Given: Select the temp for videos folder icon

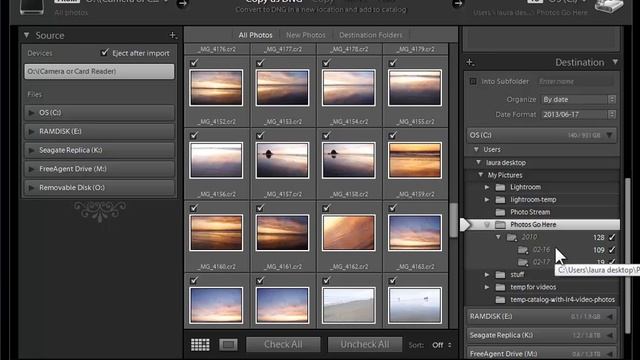Looking at the screenshot, I should (x=500, y=287).
